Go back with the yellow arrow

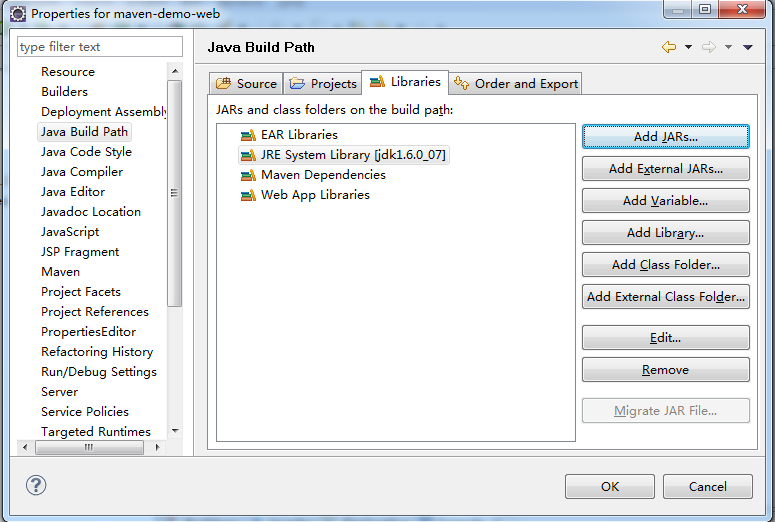click(669, 47)
